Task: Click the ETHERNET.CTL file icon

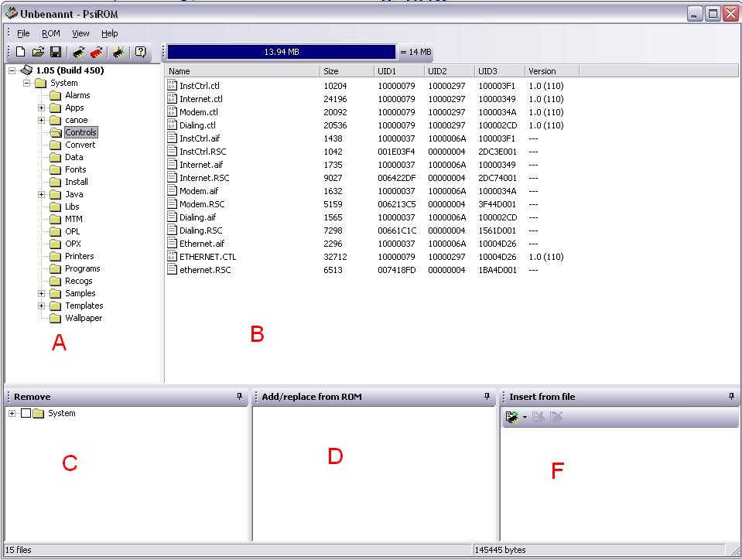Action: tap(173, 256)
